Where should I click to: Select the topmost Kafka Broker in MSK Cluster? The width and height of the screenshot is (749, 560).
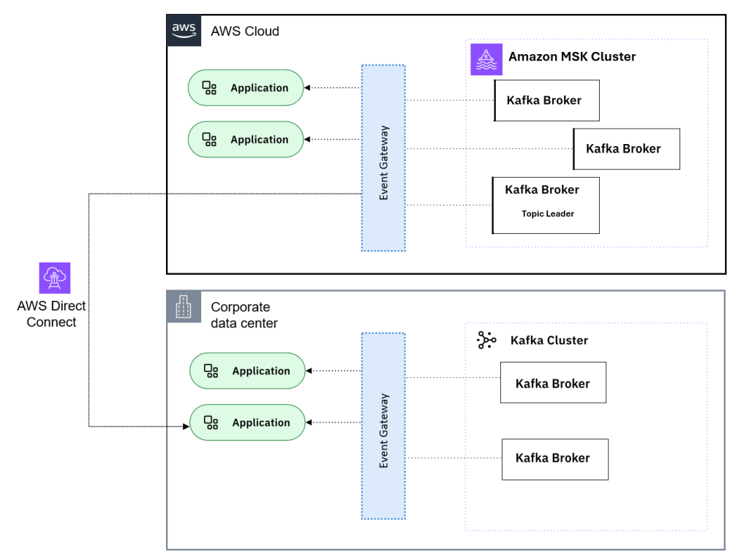point(546,100)
